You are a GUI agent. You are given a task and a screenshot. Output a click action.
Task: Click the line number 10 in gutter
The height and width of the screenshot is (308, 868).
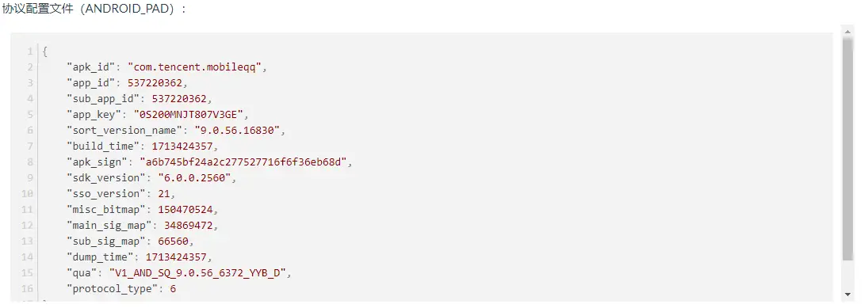[x=29, y=193]
